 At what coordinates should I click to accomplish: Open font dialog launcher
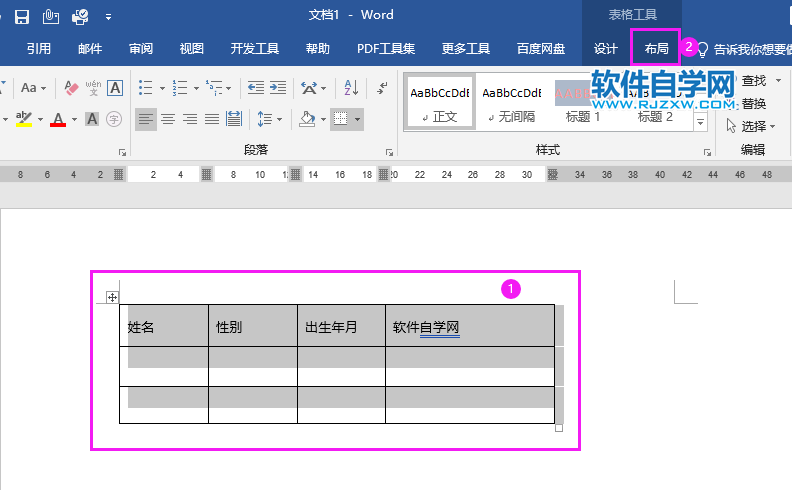point(122,152)
